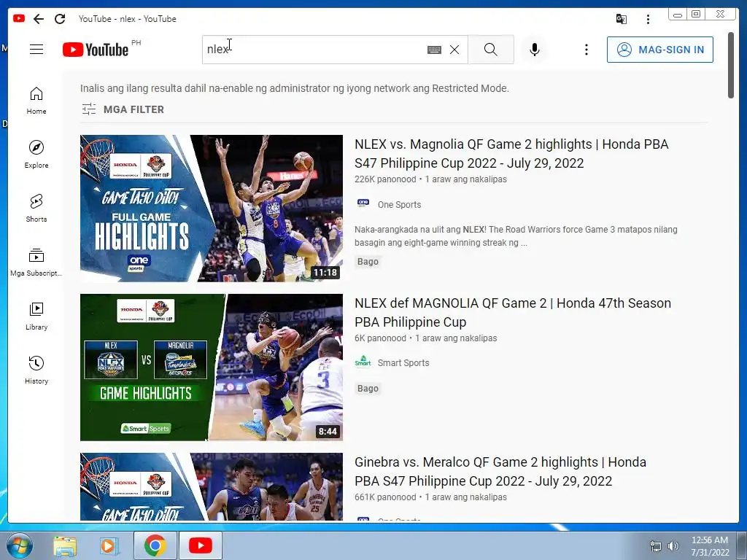The image size is (747, 560).
Task: Click the title Ginebra vs. Meralco QF Game 2
Action: [x=500, y=472]
